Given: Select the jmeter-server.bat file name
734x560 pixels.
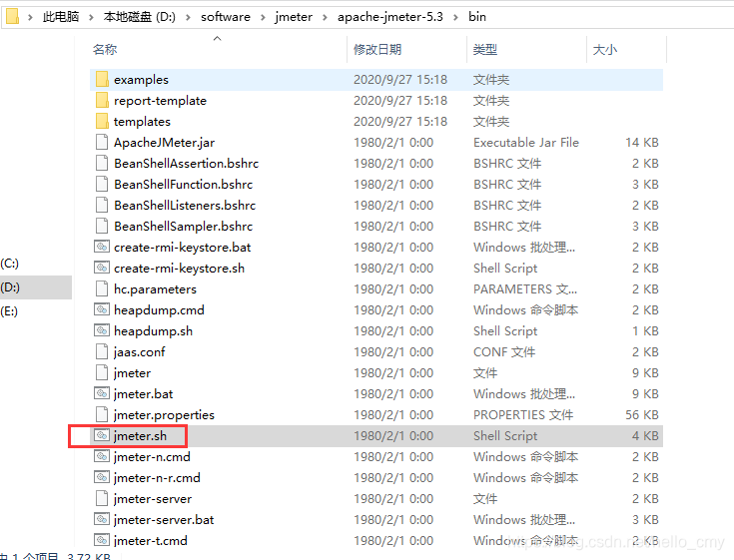Looking at the screenshot, I should (x=164, y=520).
